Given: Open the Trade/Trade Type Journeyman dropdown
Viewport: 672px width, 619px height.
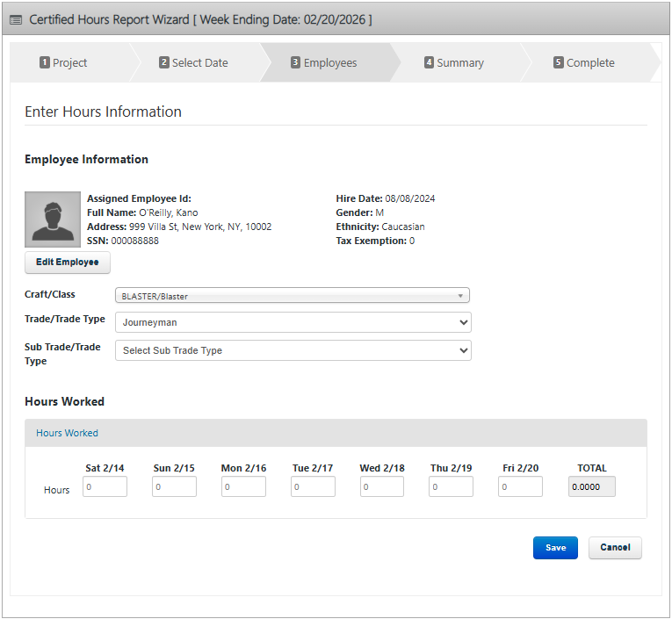Looking at the screenshot, I should [x=293, y=322].
